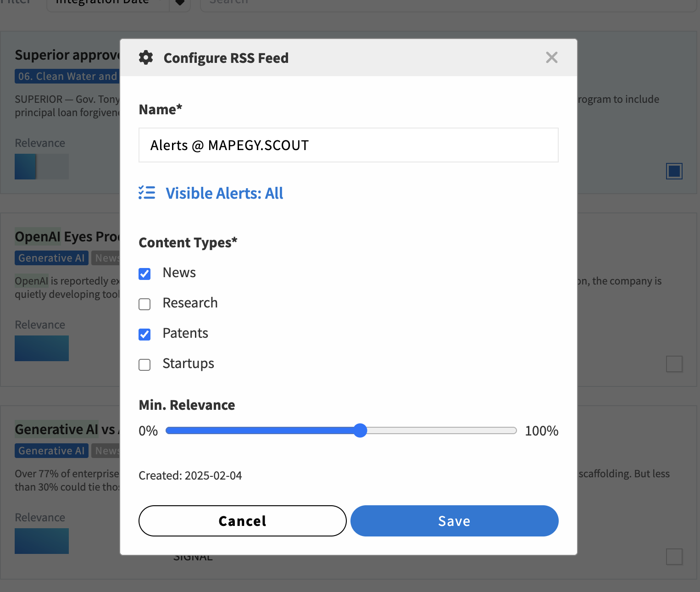Select the OpenAI alert checkbox
700x592 pixels.
pyautogui.click(x=674, y=364)
